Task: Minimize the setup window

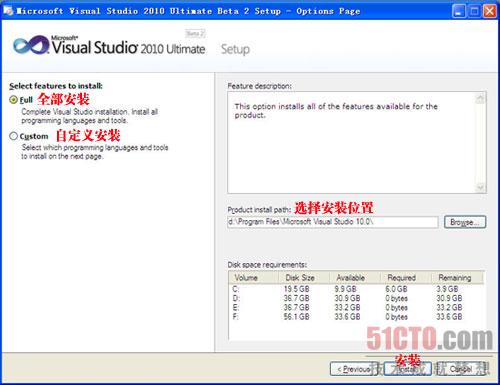Action: [459, 11]
